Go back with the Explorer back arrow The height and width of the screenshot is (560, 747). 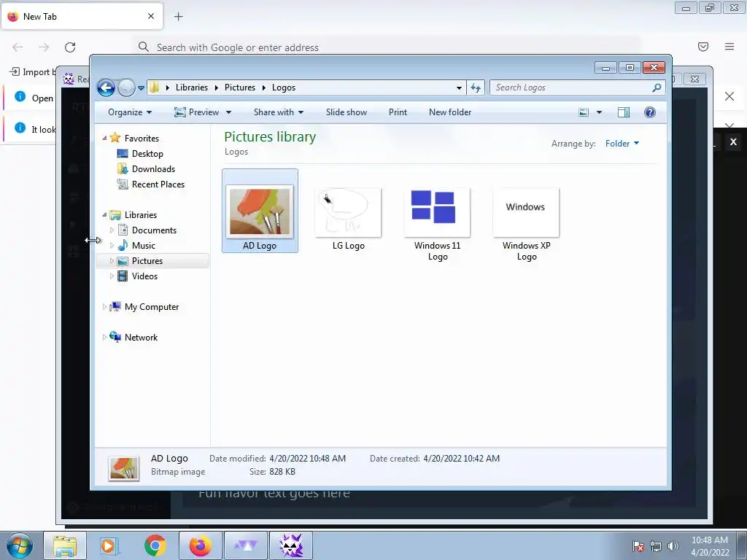point(106,87)
